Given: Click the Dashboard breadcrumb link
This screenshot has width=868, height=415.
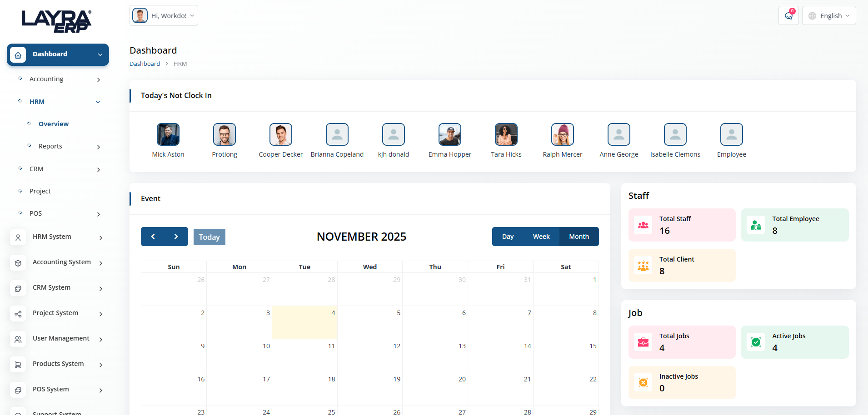Looking at the screenshot, I should pos(145,64).
